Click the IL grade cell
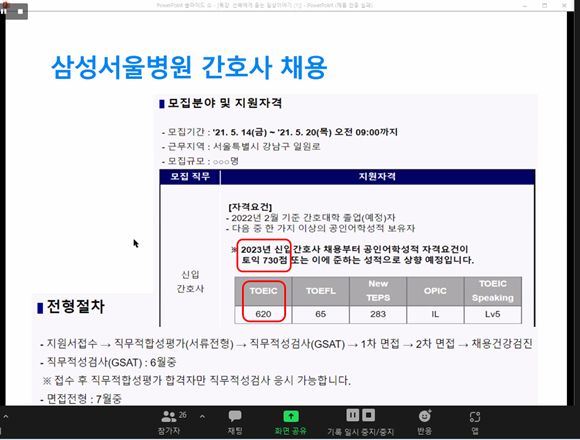The image size is (580, 440). [435, 314]
